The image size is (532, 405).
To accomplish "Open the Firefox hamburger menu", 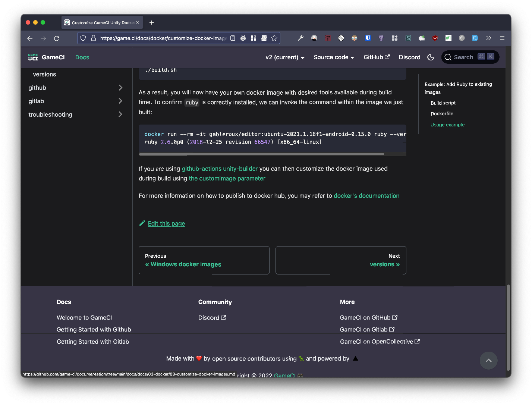I will tap(502, 38).
